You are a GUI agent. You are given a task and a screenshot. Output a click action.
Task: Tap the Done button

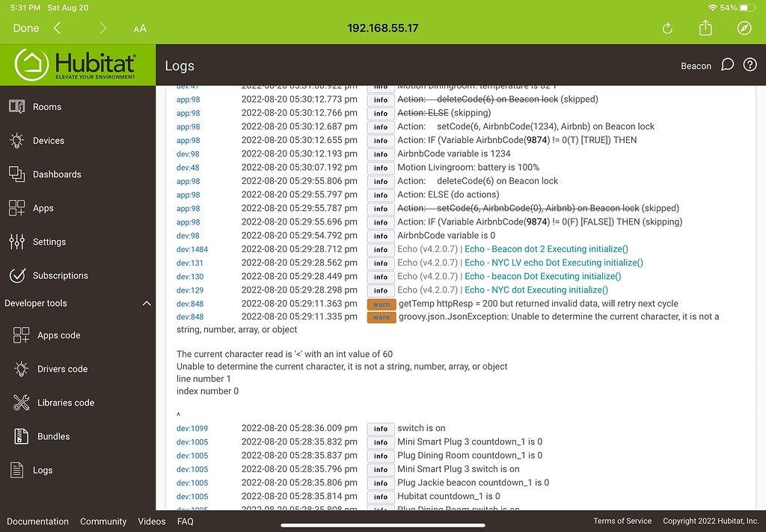tap(25, 28)
